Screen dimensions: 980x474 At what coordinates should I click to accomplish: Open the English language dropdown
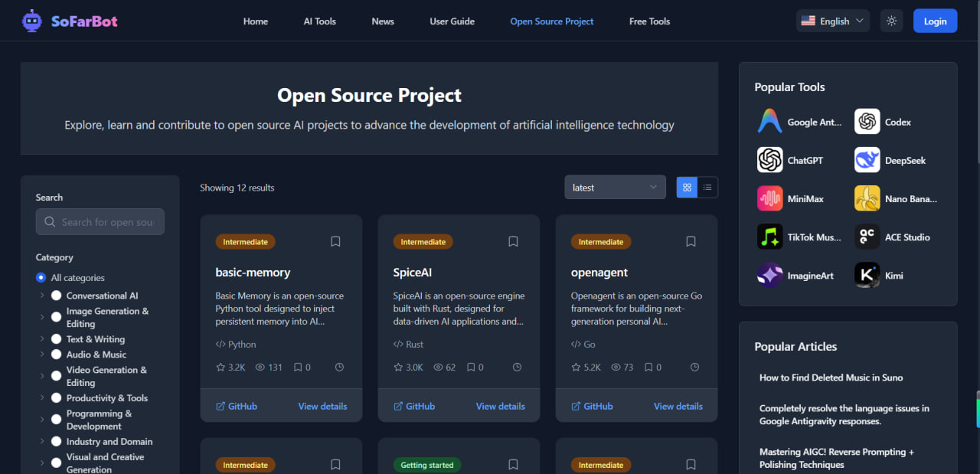click(x=832, y=21)
